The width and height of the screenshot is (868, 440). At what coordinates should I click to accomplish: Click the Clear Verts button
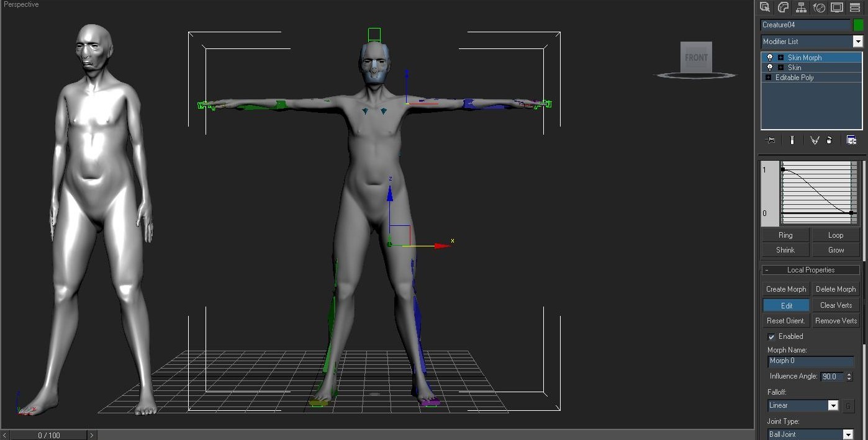click(836, 305)
